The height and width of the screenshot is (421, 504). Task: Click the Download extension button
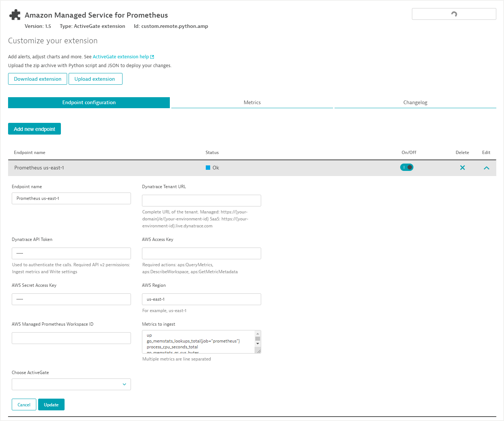point(37,79)
